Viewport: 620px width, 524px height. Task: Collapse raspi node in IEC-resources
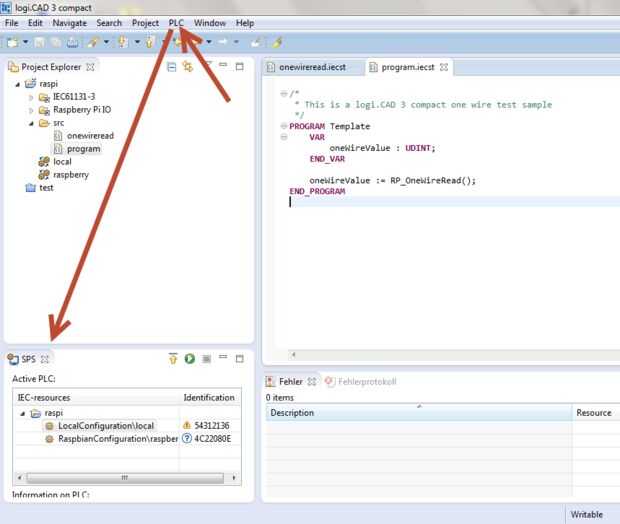23,414
